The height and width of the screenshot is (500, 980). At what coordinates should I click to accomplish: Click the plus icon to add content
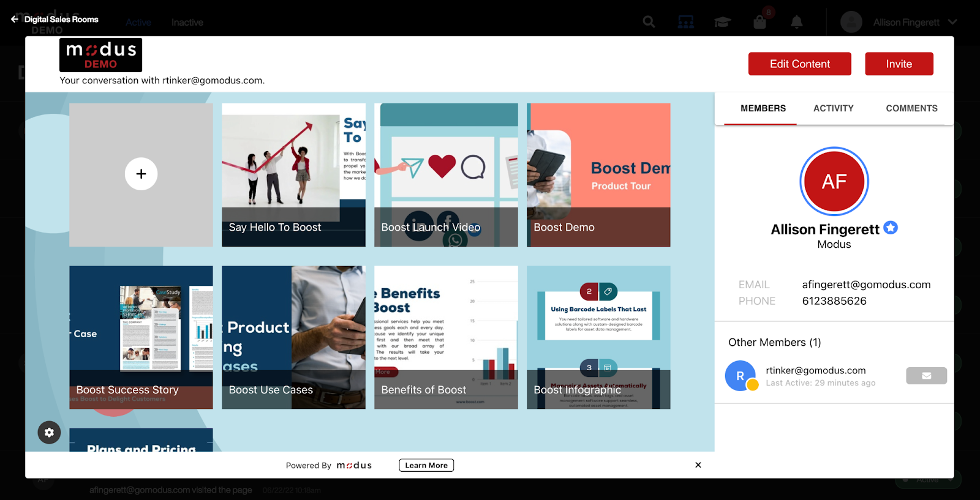[x=141, y=174]
